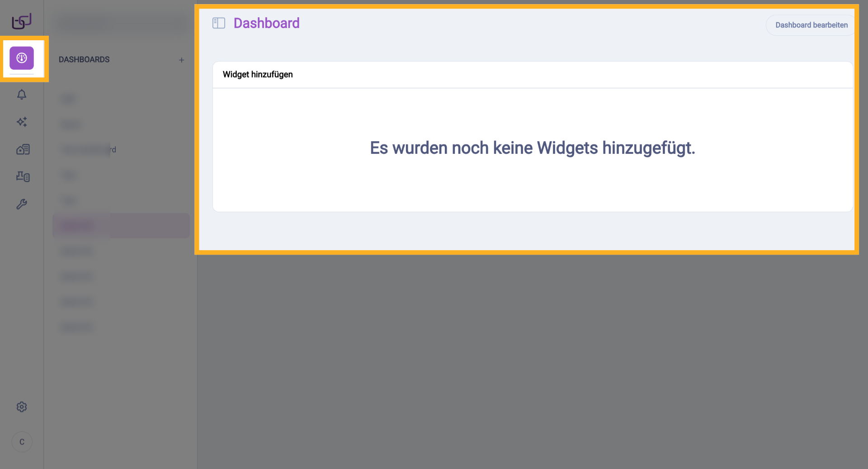Click the DASHBOARDS section heading
This screenshot has width=868, height=469.
coord(84,60)
